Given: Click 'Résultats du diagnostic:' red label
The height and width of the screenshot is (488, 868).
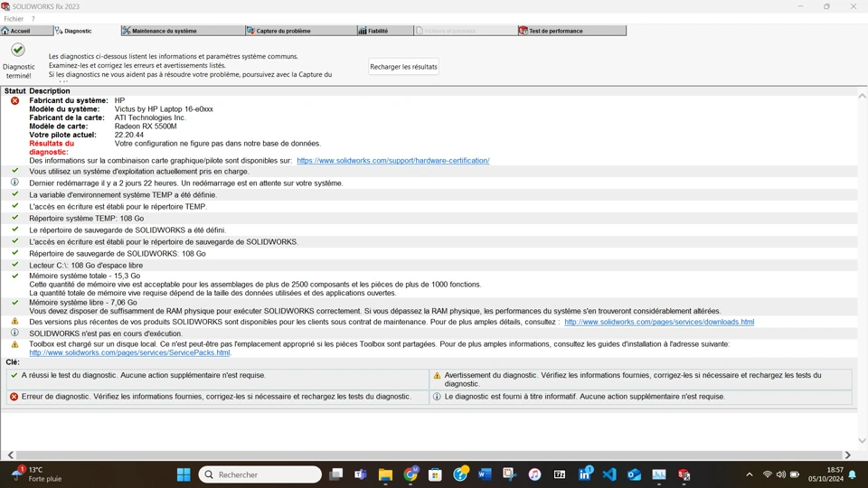Looking at the screenshot, I should (x=51, y=147).
